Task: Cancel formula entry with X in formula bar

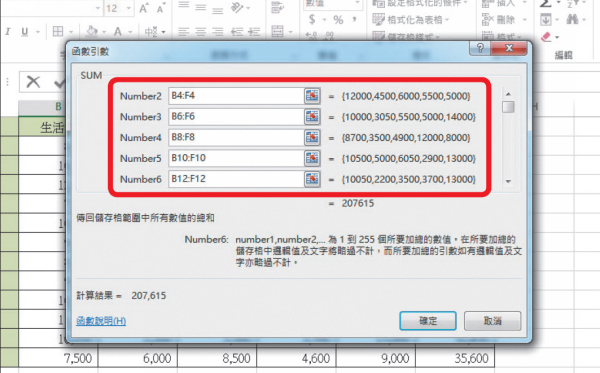Action: click(x=33, y=81)
